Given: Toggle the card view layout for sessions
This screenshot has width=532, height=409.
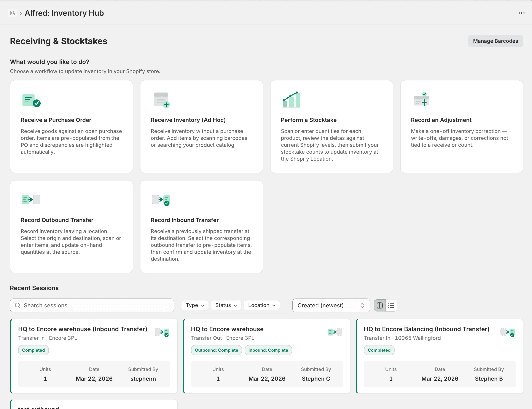Looking at the screenshot, I should tap(380, 305).
